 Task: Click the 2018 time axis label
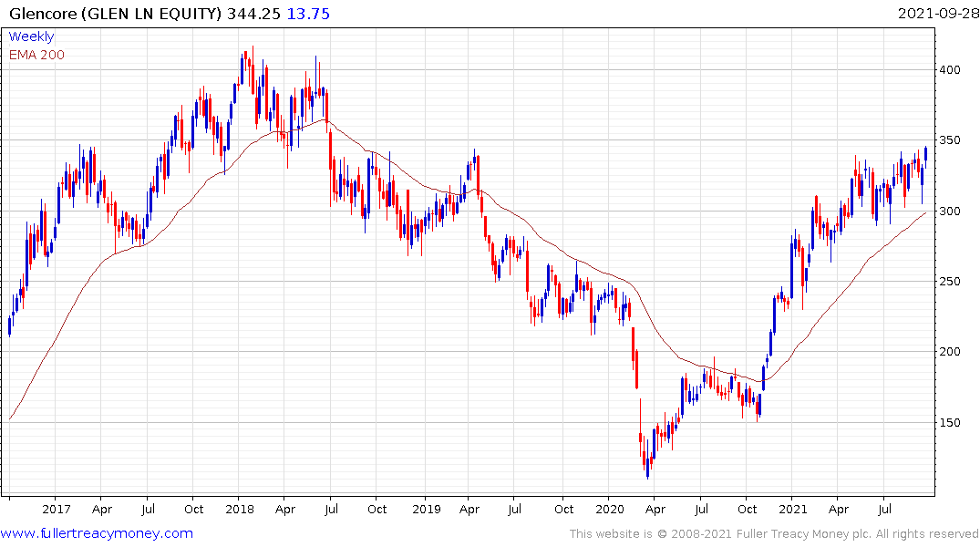click(x=240, y=509)
